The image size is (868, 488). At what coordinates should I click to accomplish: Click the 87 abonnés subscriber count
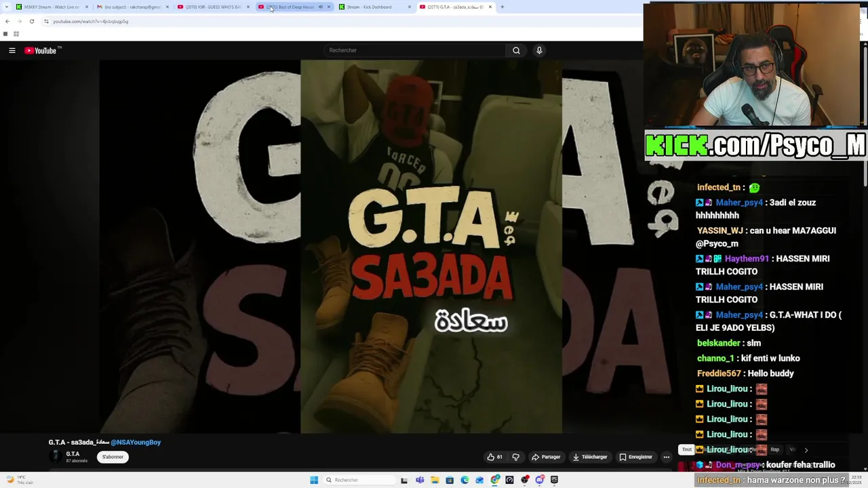77,461
